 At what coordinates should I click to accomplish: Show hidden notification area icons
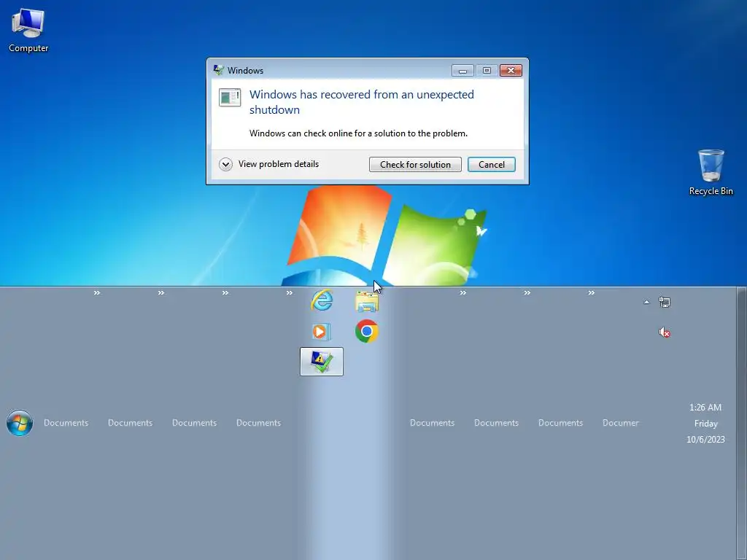pyautogui.click(x=646, y=302)
